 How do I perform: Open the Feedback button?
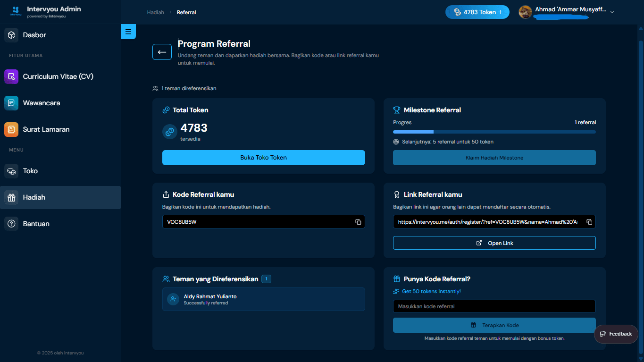pos(616,334)
